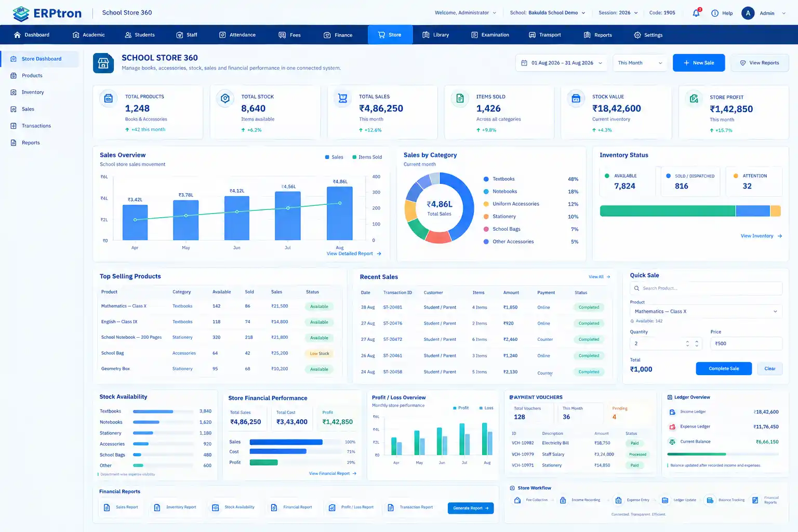Image resolution: width=798 pixels, height=532 pixels.
Task: Click the View Inventory link
Action: click(x=761, y=236)
